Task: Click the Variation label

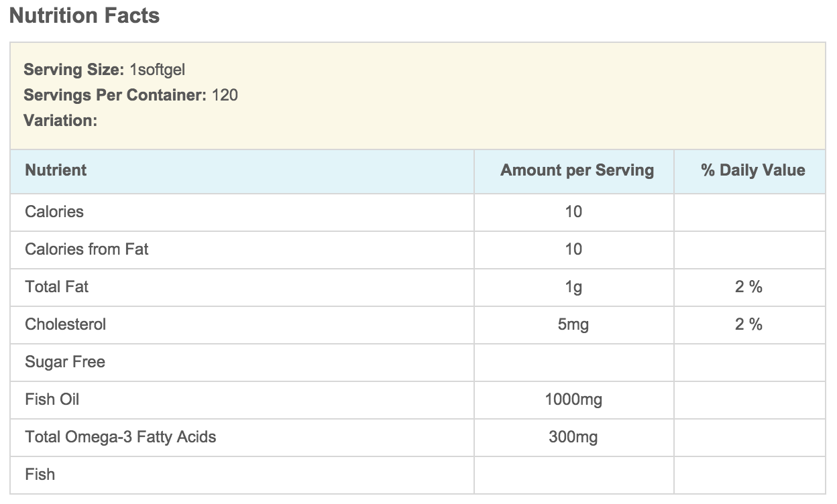Action: point(60,121)
